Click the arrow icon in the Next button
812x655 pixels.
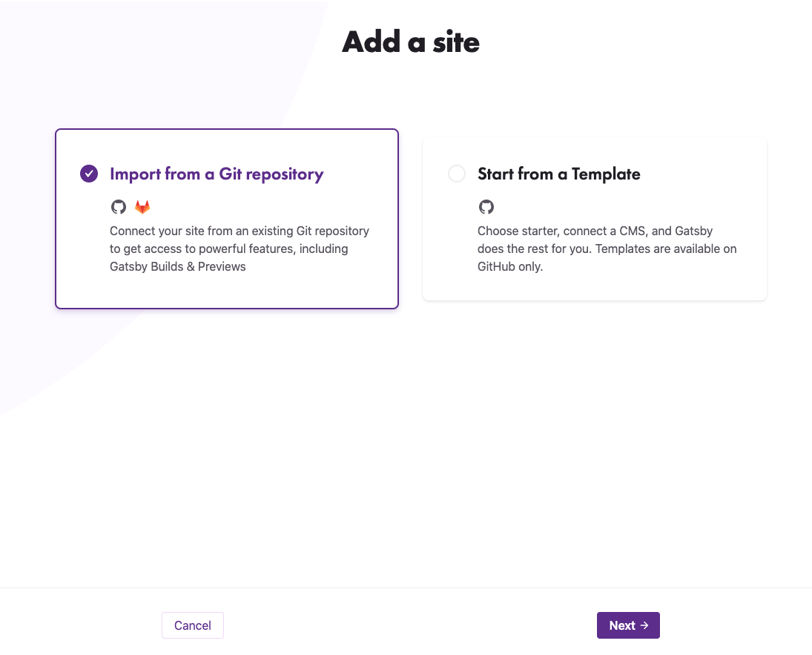coord(644,625)
